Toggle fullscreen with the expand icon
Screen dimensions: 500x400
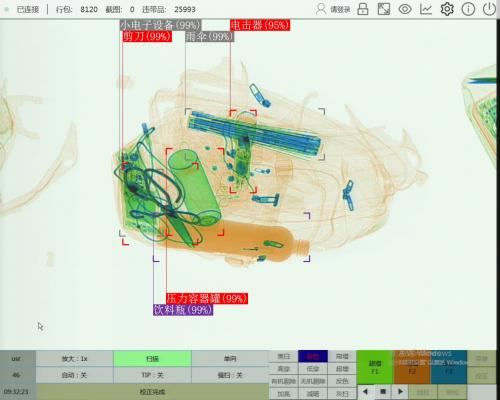384,9
